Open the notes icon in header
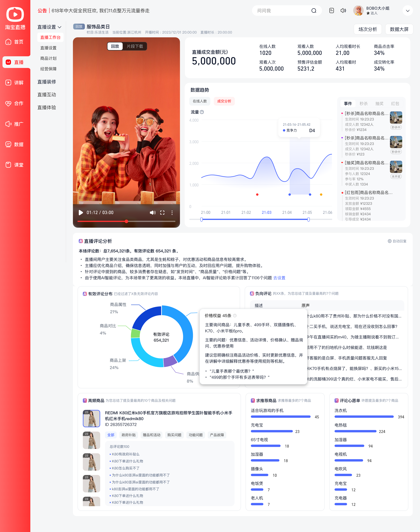Image resolution: width=420 pixels, height=532 pixels. 331,10
